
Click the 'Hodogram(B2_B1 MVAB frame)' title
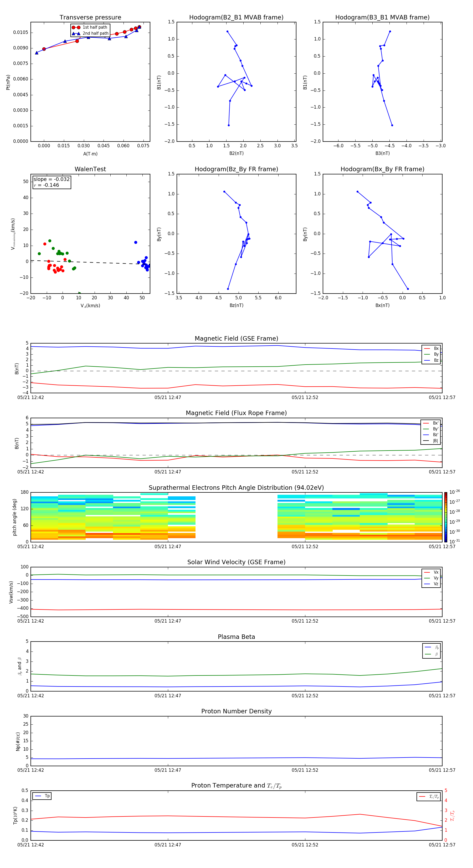[236, 18]
